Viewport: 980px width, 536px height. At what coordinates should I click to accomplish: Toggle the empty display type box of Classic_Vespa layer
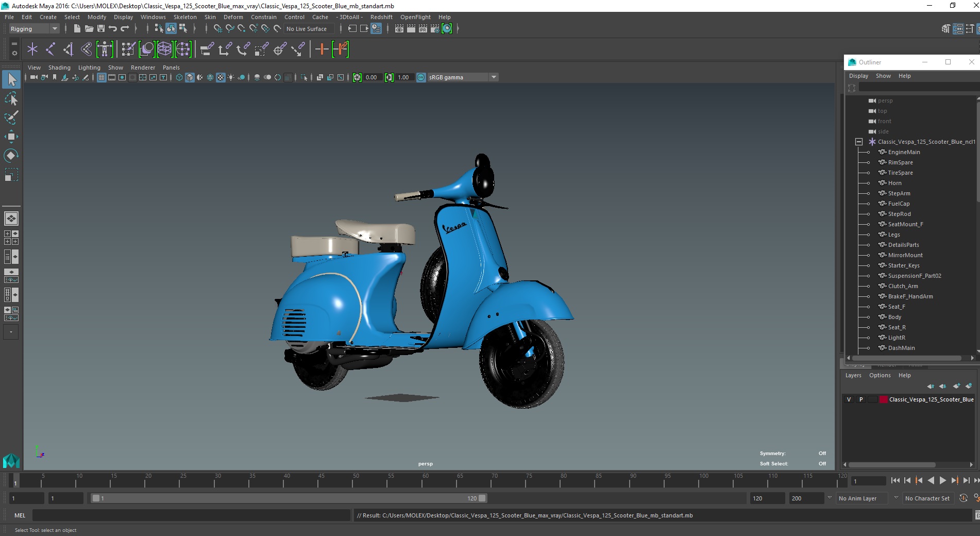[x=872, y=399]
